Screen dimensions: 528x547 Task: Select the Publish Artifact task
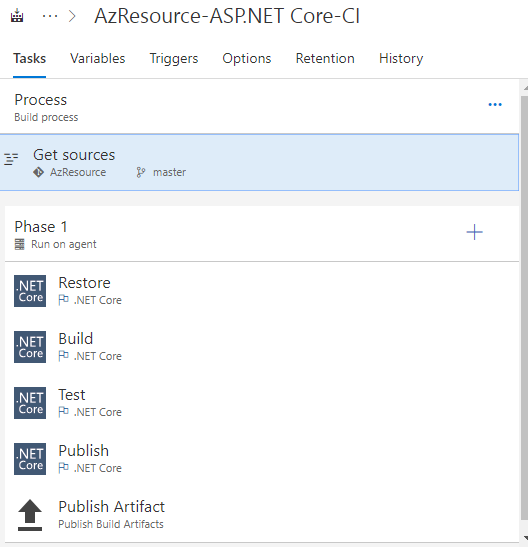click(x=262, y=515)
